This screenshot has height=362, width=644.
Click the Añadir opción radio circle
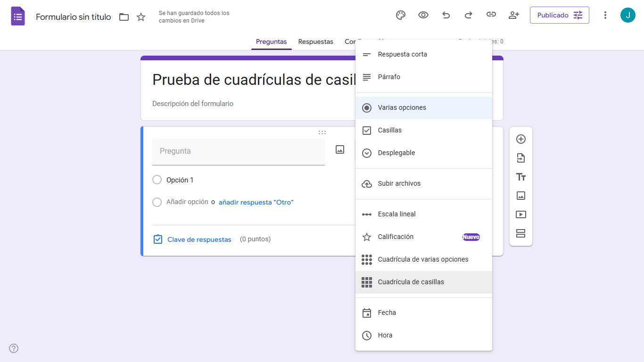[157, 202]
